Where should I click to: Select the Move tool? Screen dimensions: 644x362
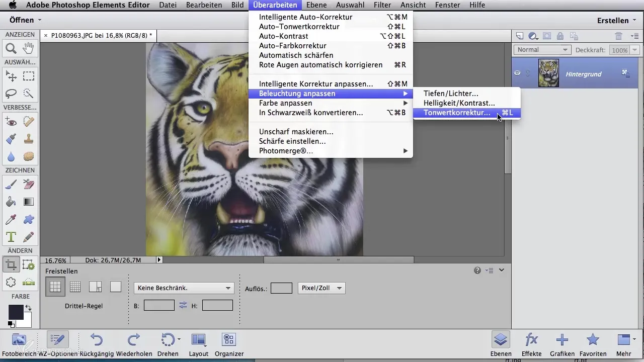[11, 76]
